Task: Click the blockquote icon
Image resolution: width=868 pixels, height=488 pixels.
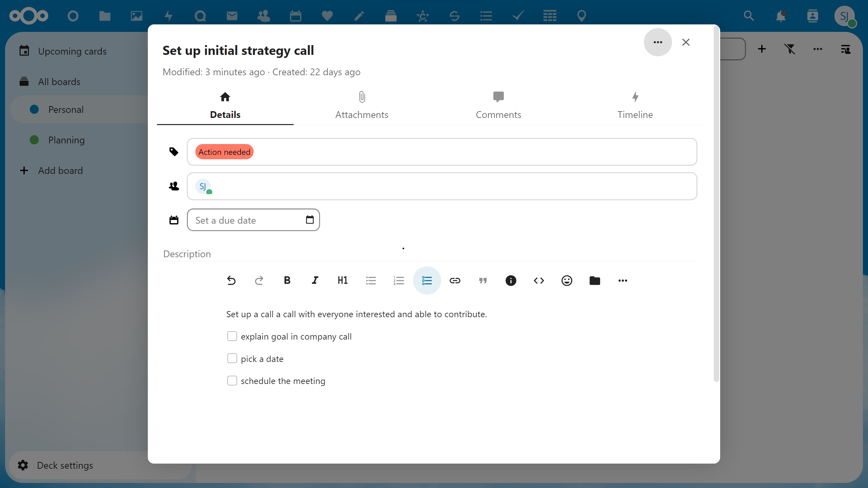Action: point(483,280)
